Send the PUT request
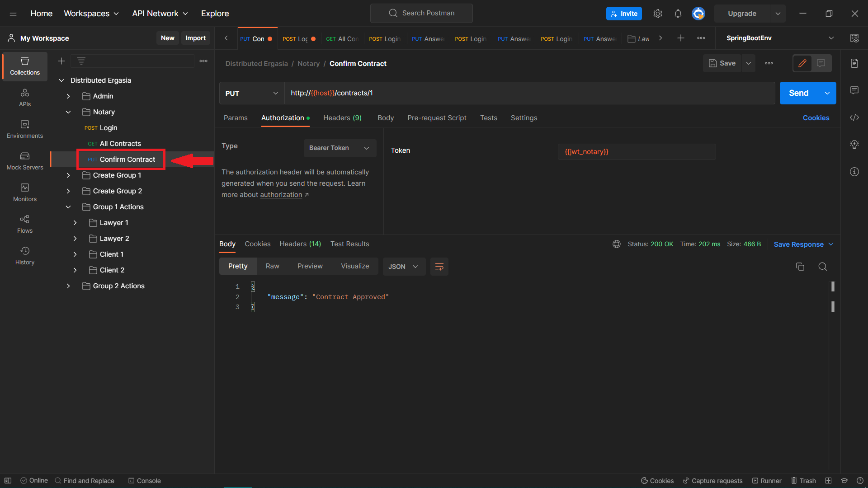This screenshot has width=868, height=488. 799,93
